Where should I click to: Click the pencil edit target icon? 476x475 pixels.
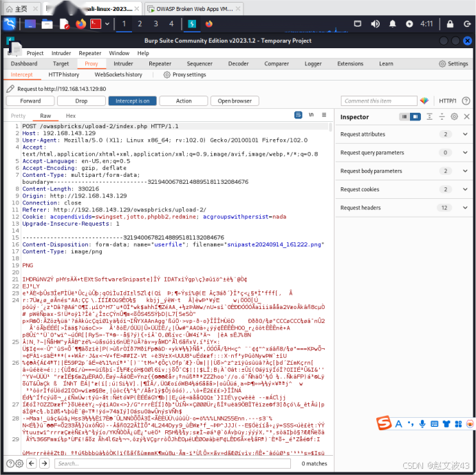pyautogui.click(x=10, y=89)
